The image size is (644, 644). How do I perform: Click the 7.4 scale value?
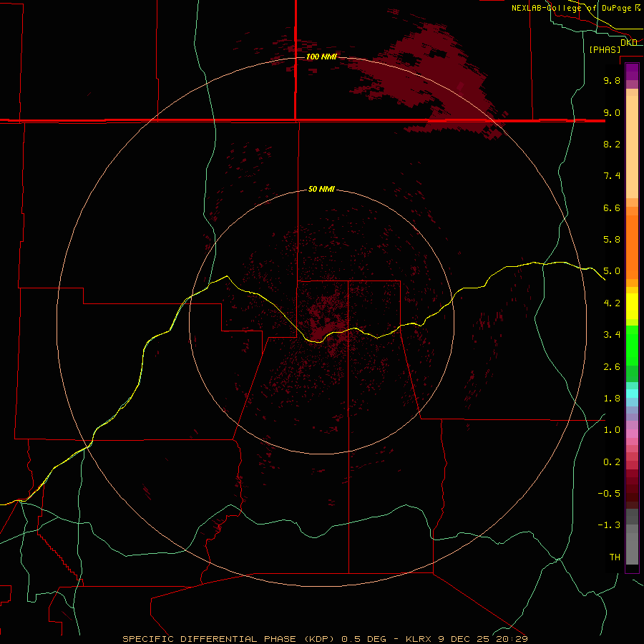point(612,176)
